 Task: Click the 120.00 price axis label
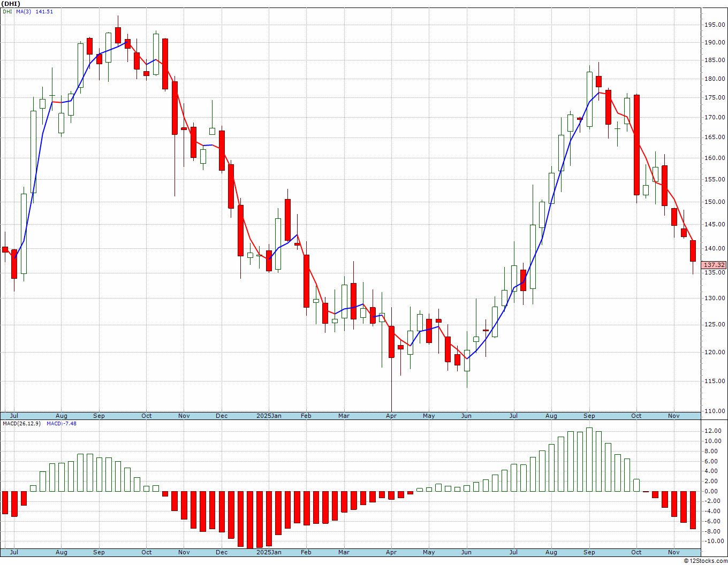(715, 352)
